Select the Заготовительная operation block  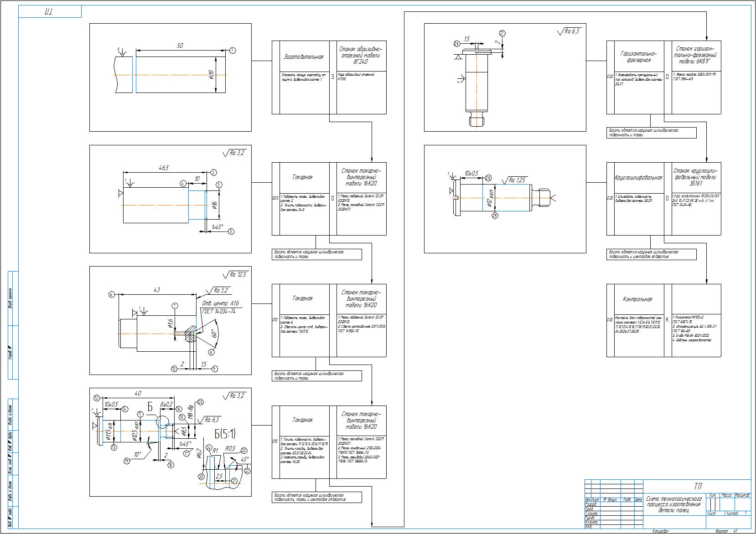pos(303,57)
